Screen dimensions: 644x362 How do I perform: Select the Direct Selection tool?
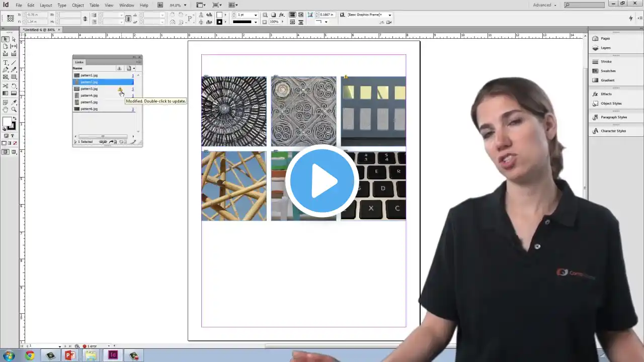point(14,39)
